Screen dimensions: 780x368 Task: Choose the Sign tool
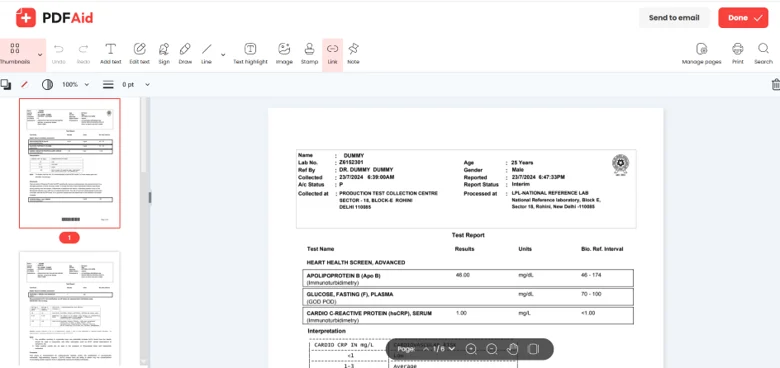(164, 54)
